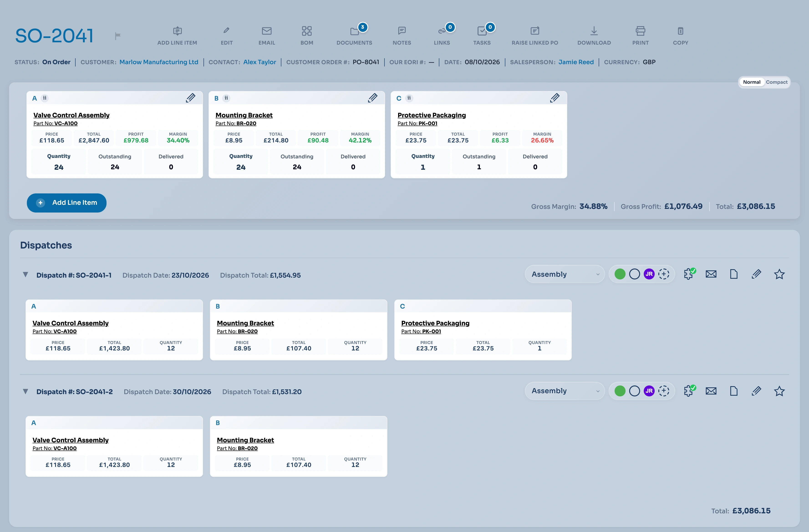The width and height of the screenshot is (809, 532).
Task: Open customer Marlow Manufacturing Ltd link
Action: (159, 62)
